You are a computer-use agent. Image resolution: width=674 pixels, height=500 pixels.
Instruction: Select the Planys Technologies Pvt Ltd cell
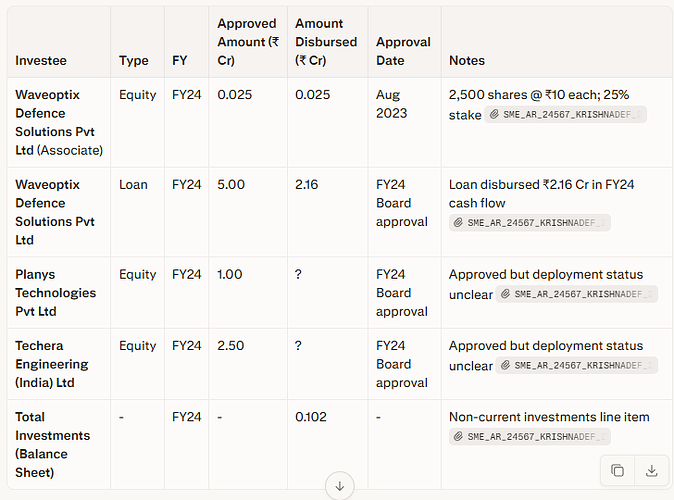coord(59,293)
